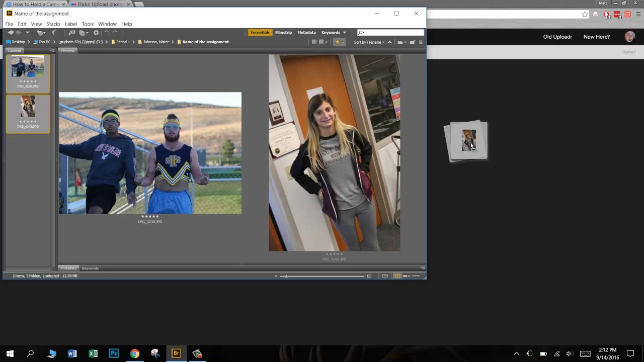
Task: Switch to the Keywords workspace
Action: 331,33
